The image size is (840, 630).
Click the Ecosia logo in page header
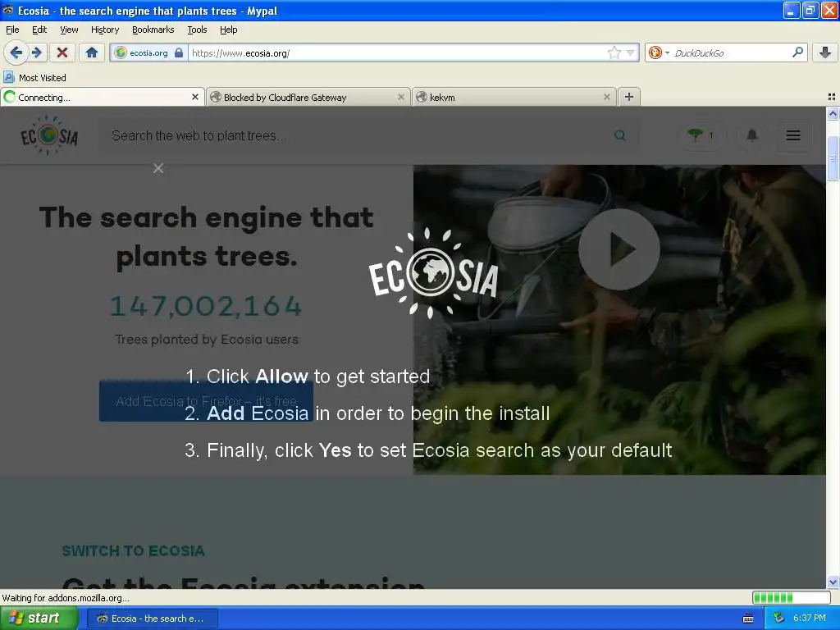48,135
